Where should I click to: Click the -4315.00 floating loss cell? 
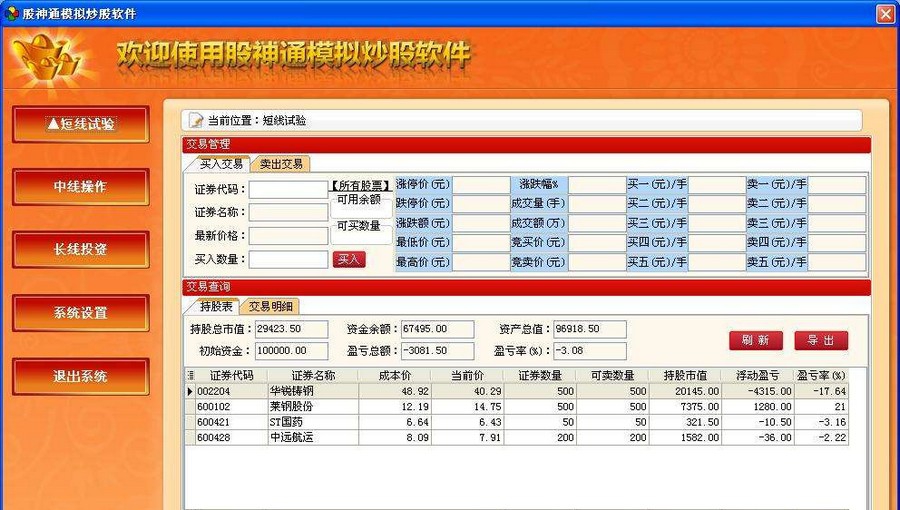click(758, 391)
